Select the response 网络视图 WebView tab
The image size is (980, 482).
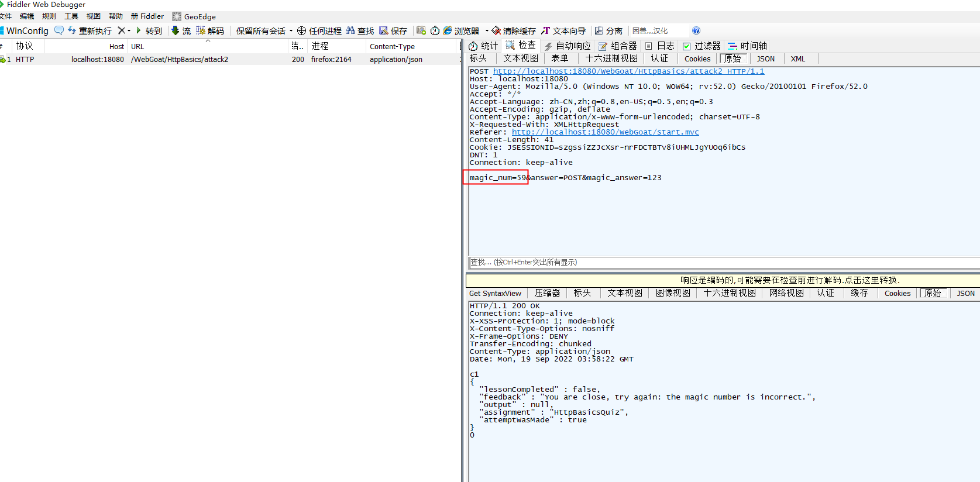(786, 293)
